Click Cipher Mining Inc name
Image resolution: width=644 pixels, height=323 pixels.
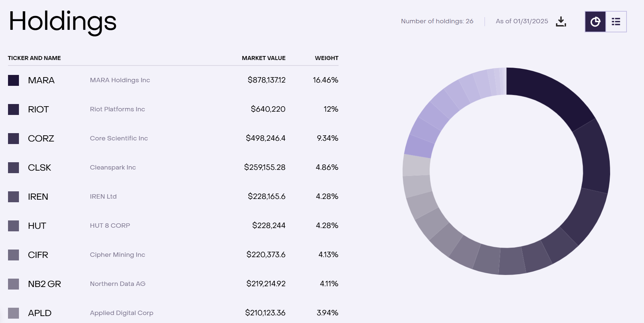[117, 255]
